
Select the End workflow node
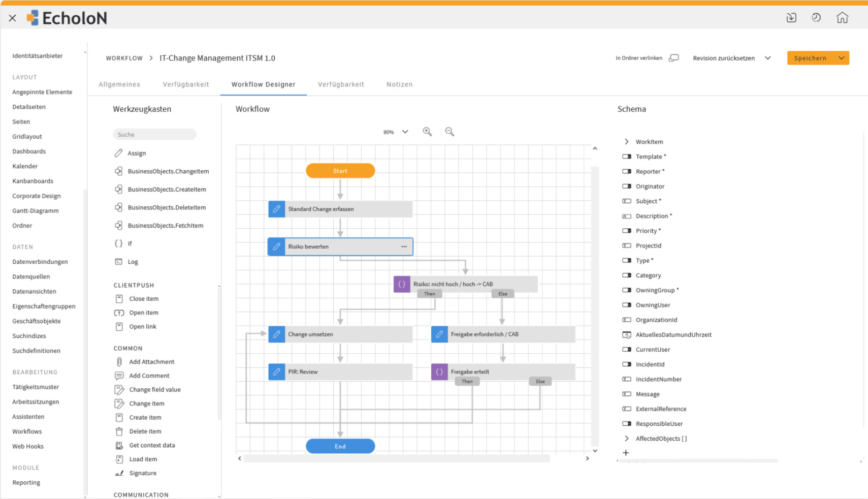[x=340, y=446]
